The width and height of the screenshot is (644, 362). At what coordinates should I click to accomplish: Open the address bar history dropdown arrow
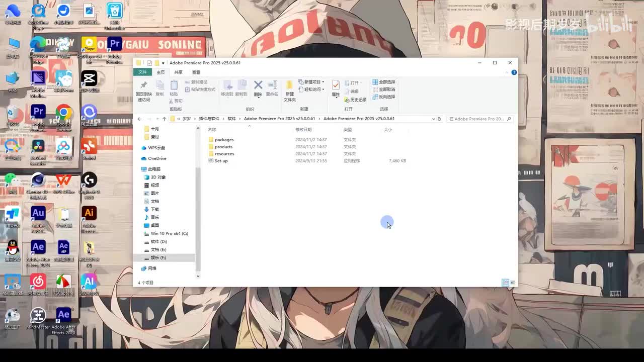tap(433, 119)
